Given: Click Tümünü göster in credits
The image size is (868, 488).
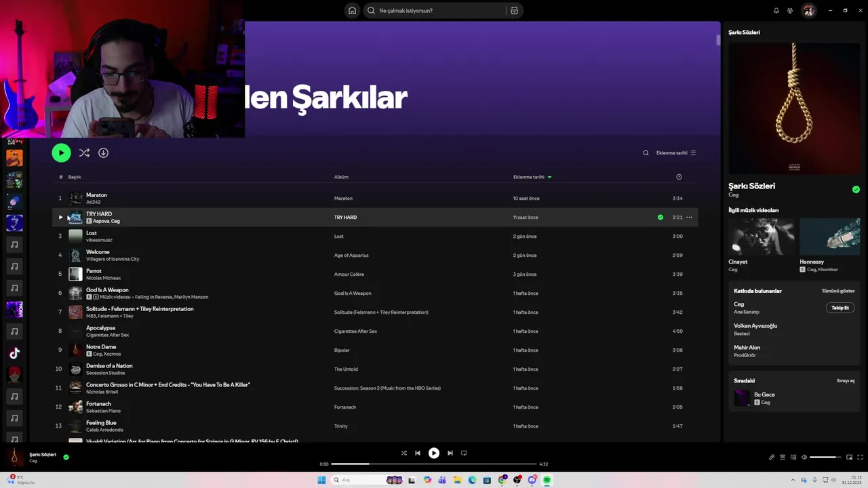Looking at the screenshot, I should click(838, 291).
